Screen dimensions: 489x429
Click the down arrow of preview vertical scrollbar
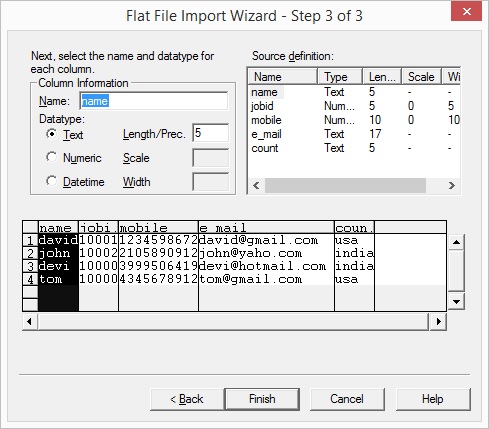(456, 302)
